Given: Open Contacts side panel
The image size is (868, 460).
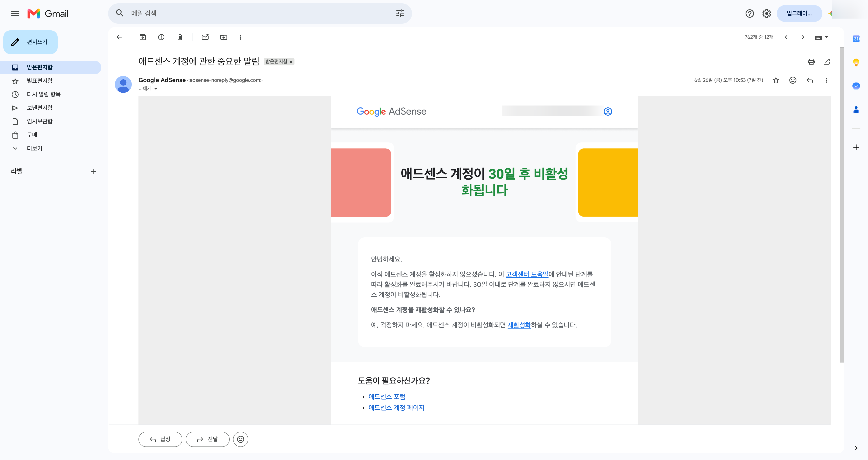Looking at the screenshot, I should click(x=856, y=110).
